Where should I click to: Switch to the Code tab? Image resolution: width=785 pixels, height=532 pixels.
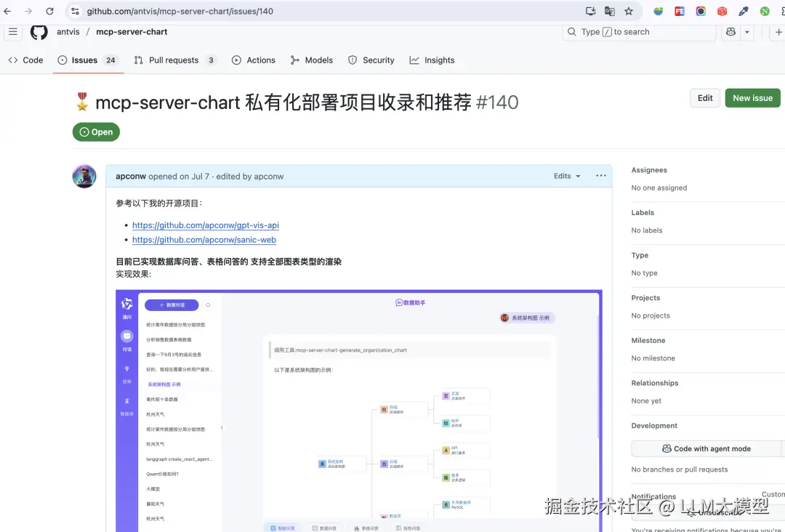26,60
